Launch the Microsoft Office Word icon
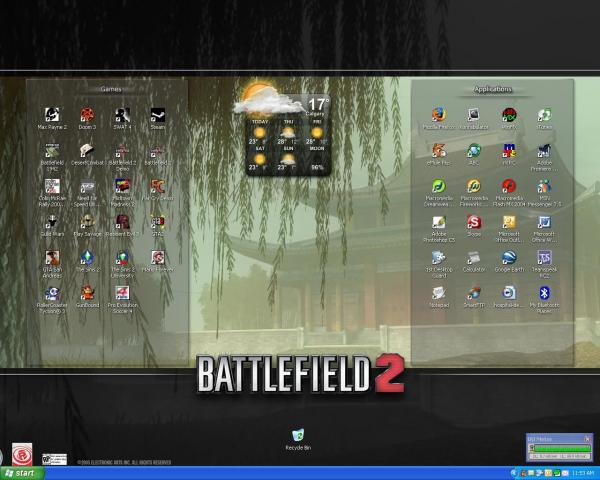Image resolution: width=600 pixels, height=480 pixels. 544,222
